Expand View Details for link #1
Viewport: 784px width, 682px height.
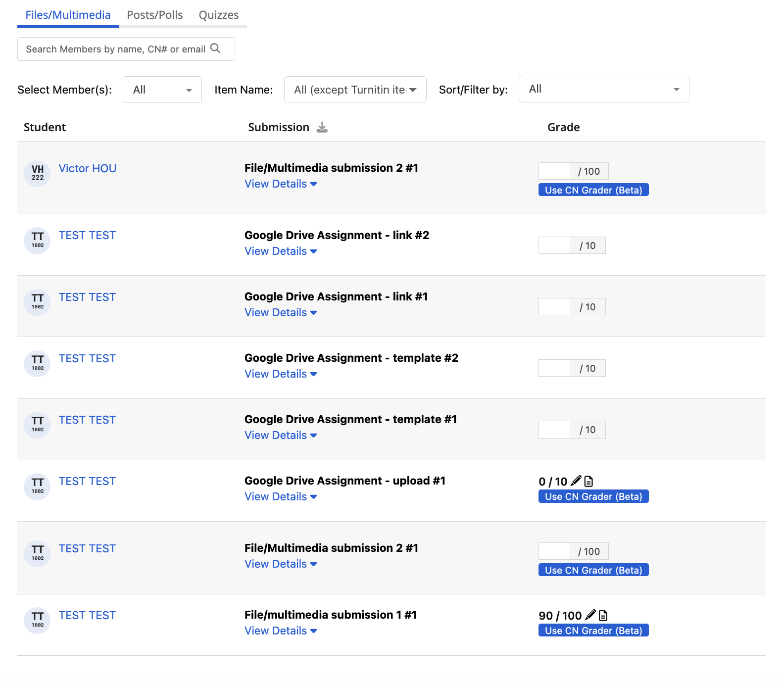click(281, 312)
